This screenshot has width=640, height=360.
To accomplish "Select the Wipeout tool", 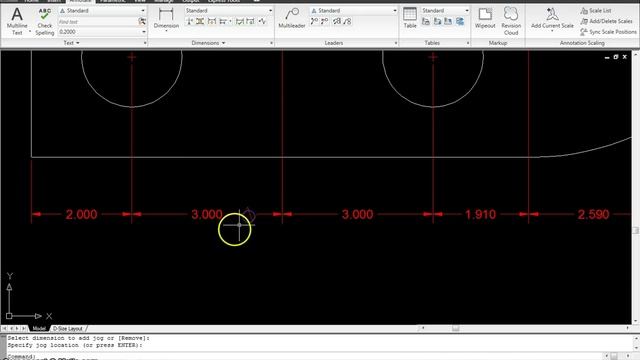I will tap(485, 18).
